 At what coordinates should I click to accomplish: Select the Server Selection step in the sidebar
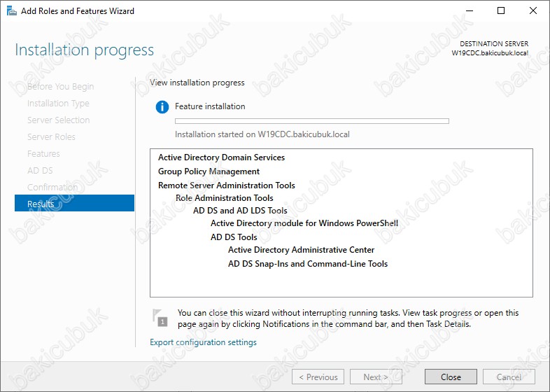pyautogui.click(x=59, y=120)
